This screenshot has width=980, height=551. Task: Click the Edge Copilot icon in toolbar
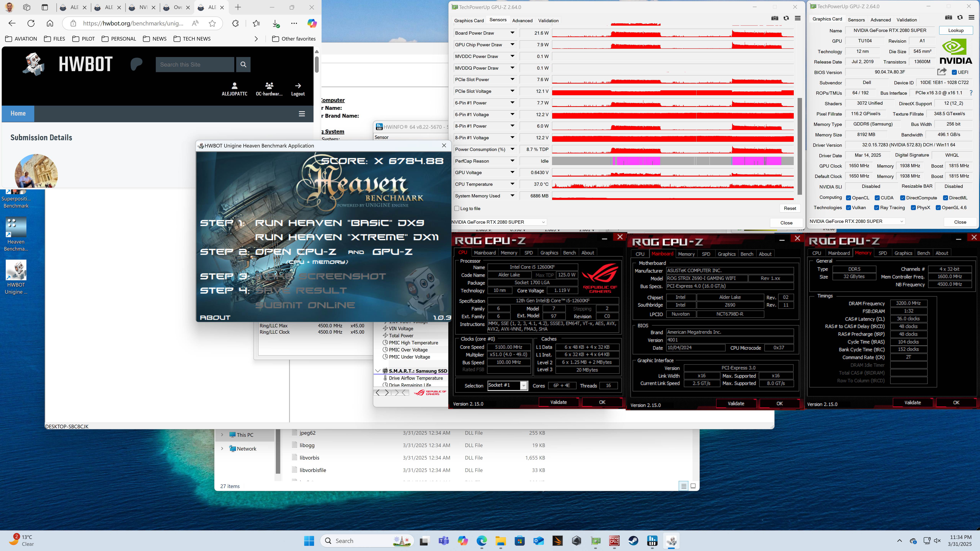tap(312, 23)
